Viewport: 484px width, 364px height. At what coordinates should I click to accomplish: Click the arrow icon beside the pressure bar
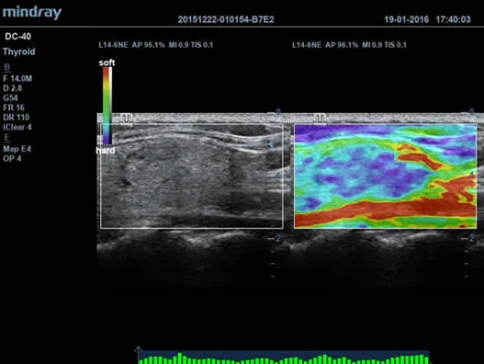click(x=138, y=351)
